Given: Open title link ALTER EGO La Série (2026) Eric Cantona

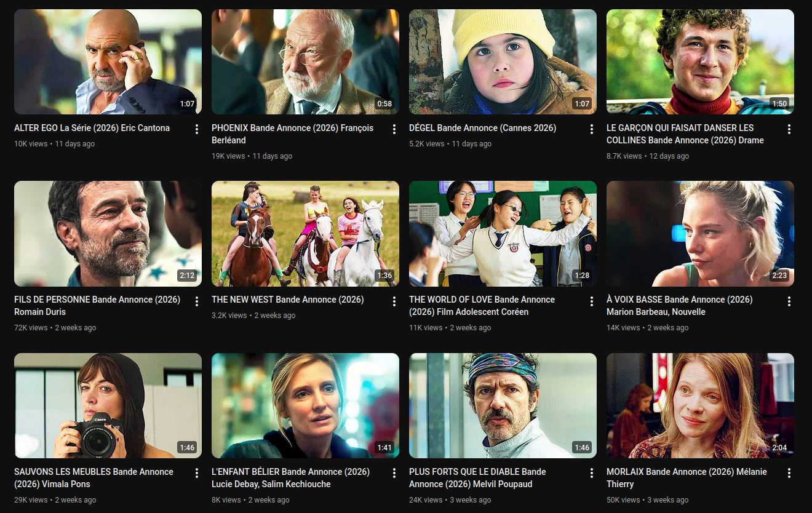Looking at the screenshot, I should pyautogui.click(x=92, y=128).
